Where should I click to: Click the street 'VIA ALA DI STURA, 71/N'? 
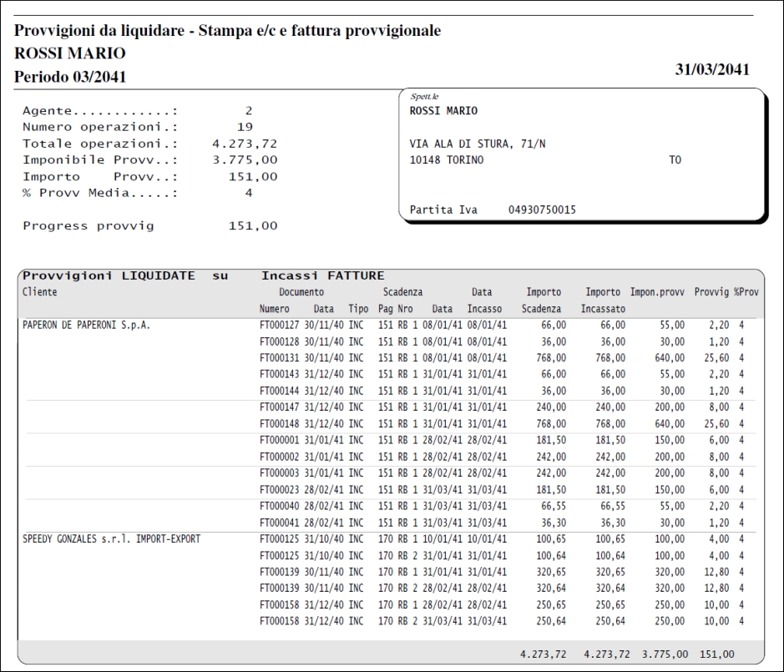[478, 144]
